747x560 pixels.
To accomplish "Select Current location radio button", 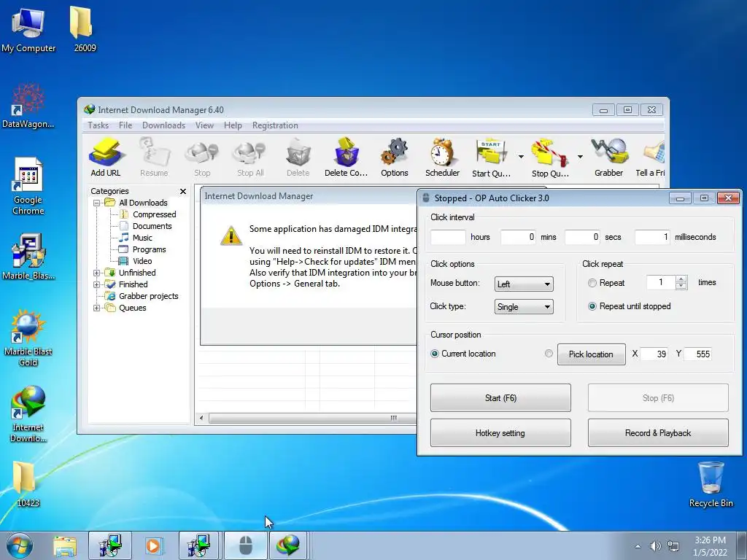I will (435, 354).
